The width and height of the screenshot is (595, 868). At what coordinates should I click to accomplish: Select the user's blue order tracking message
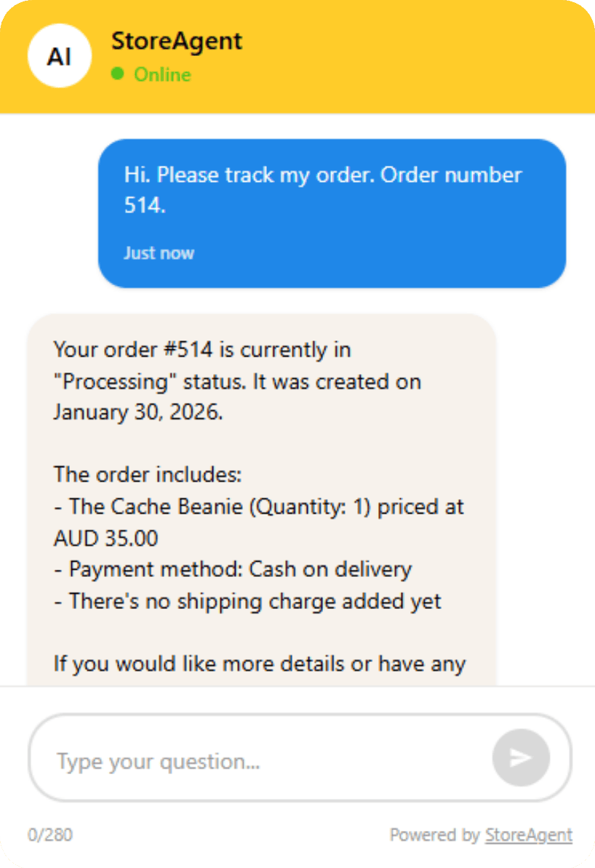tap(332, 211)
